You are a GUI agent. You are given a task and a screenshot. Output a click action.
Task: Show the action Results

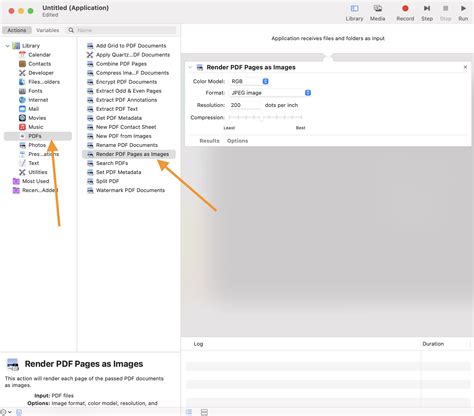[209, 141]
